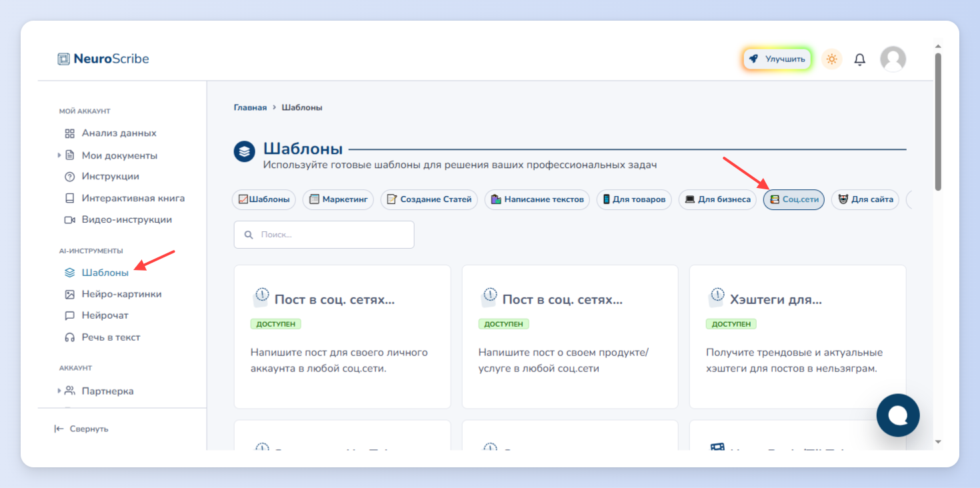Select the Шаблоны category tab
980x488 pixels.
[264, 199]
